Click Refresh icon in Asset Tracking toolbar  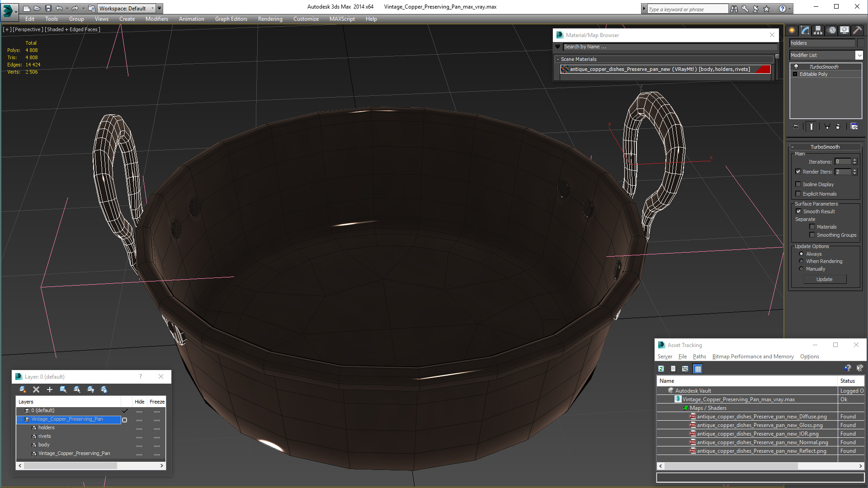(661, 369)
